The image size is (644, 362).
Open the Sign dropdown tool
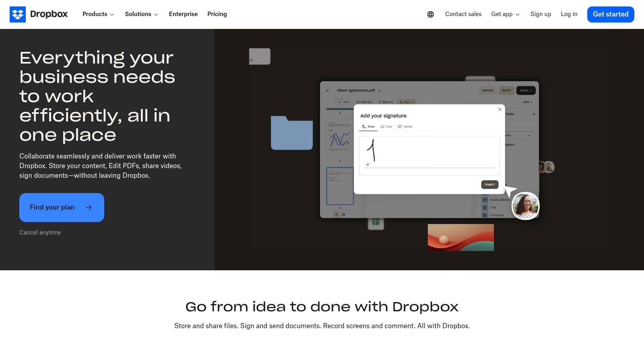pos(407,102)
